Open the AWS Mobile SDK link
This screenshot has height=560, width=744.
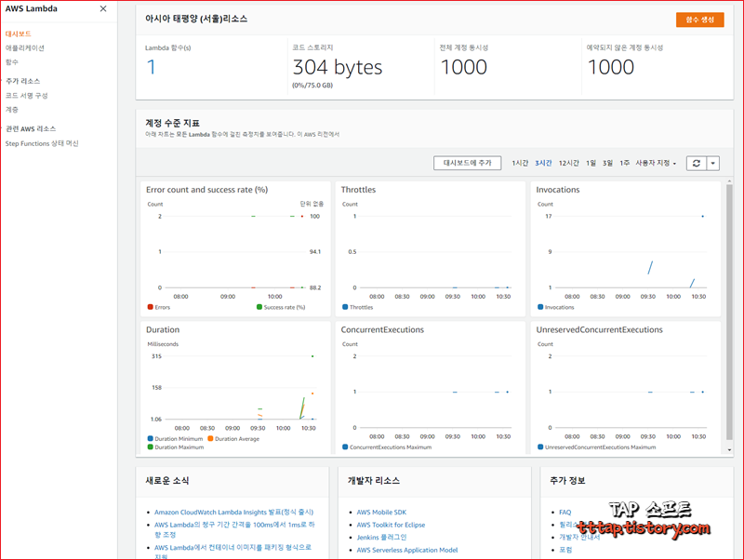(381, 512)
